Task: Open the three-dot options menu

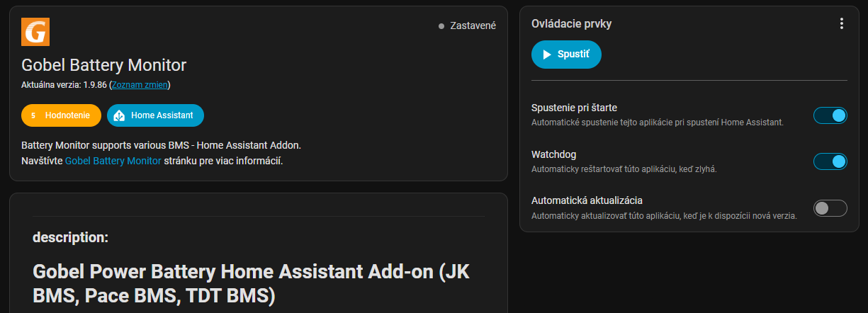Action: [x=842, y=23]
